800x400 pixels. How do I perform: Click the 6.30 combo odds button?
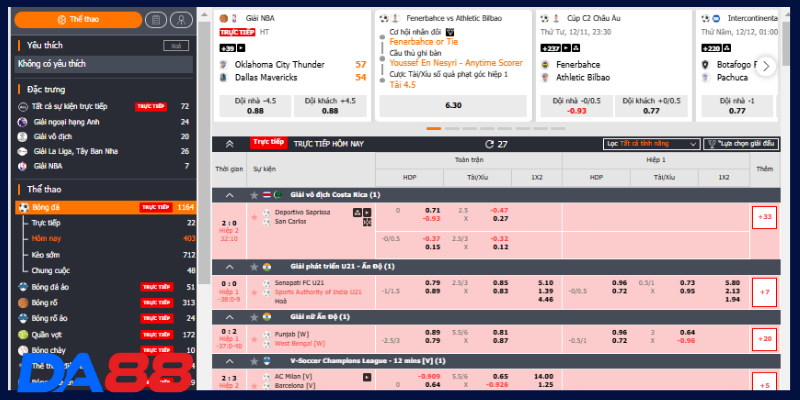(453, 106)
